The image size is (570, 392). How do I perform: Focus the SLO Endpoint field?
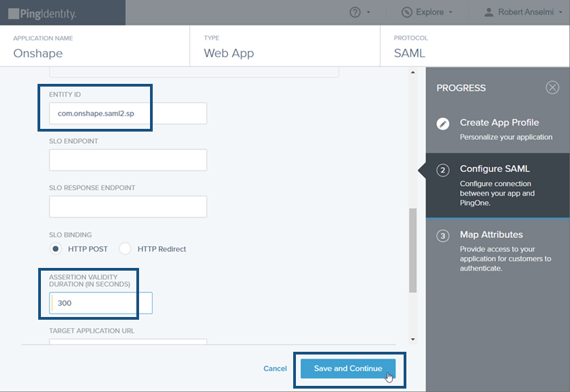coord(128,160)
